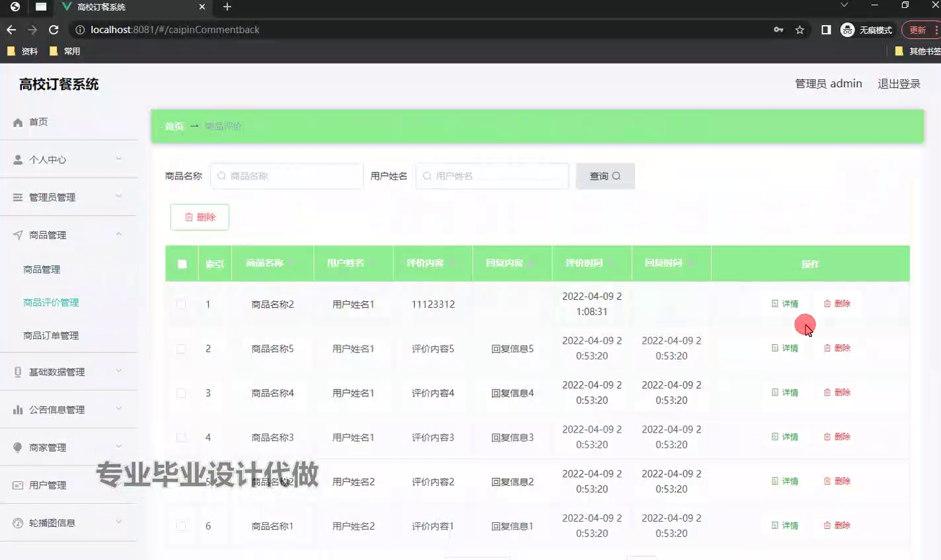941x560 pixels.
Task: Click the list icon next to 管理员管理
Action: (x=18, y=197)
